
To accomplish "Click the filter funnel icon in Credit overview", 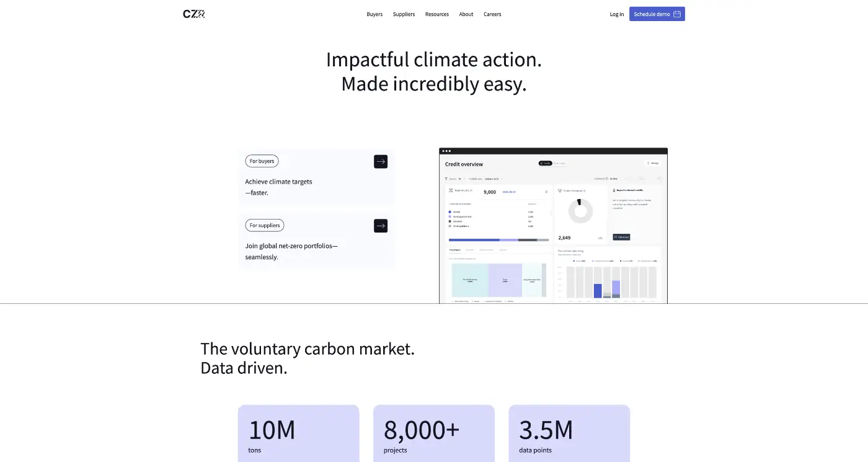I will (446, 179).
